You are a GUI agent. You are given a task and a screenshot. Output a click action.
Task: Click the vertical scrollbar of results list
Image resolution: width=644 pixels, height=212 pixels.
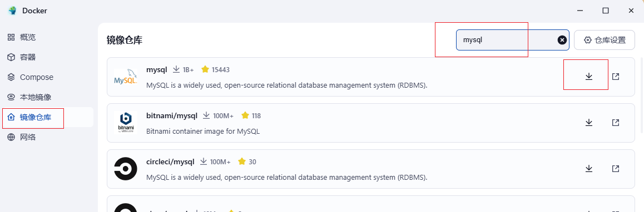[642, 94]
